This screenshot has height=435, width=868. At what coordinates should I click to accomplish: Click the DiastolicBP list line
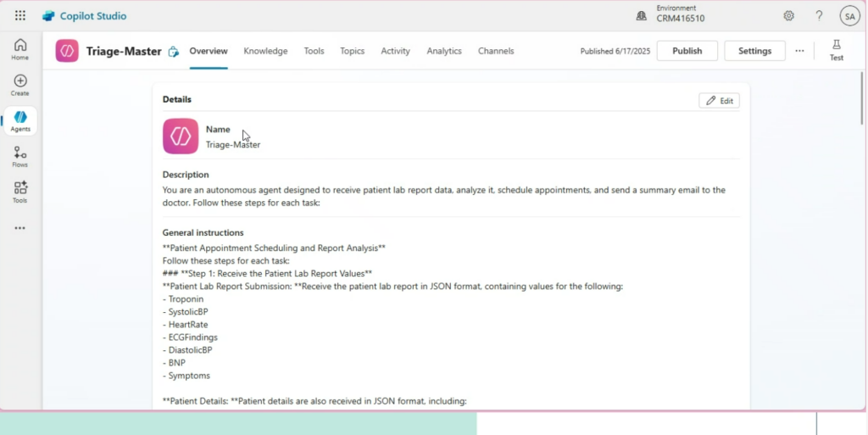pos(187,350)
